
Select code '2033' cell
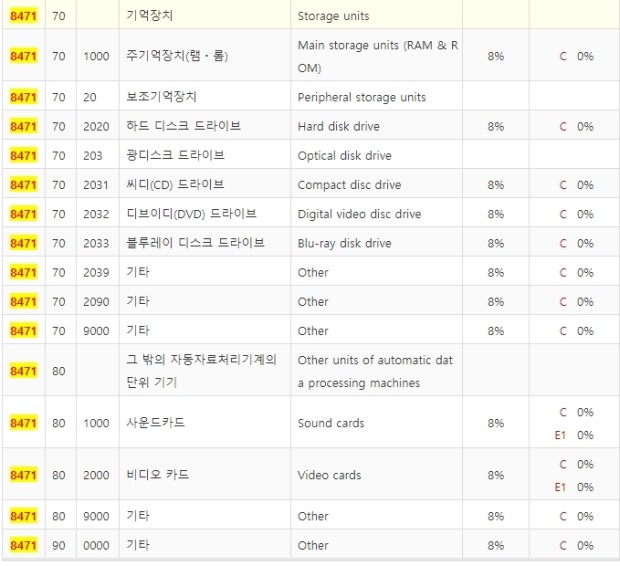(x=96, y=243)
